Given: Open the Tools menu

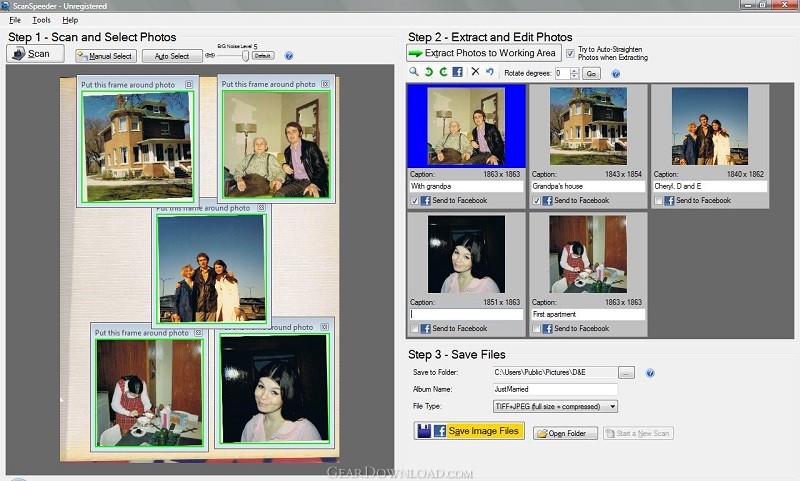Looking at the screenshot, I should pos(41,20).
